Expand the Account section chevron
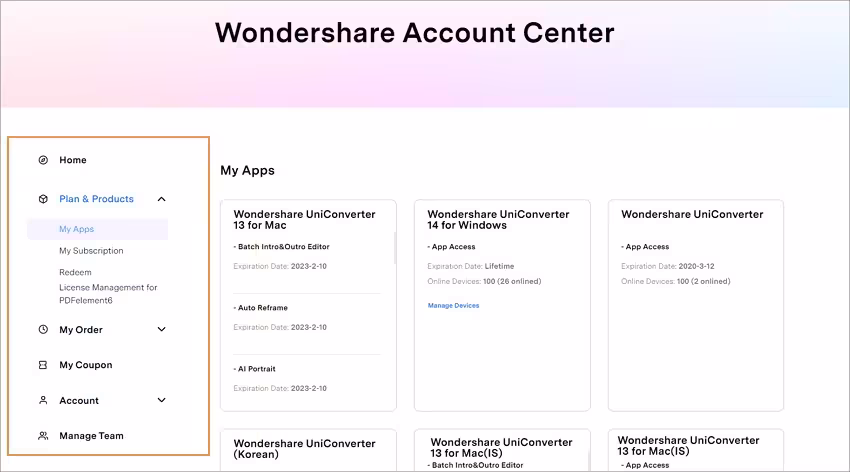 click(x=162, y=400)
